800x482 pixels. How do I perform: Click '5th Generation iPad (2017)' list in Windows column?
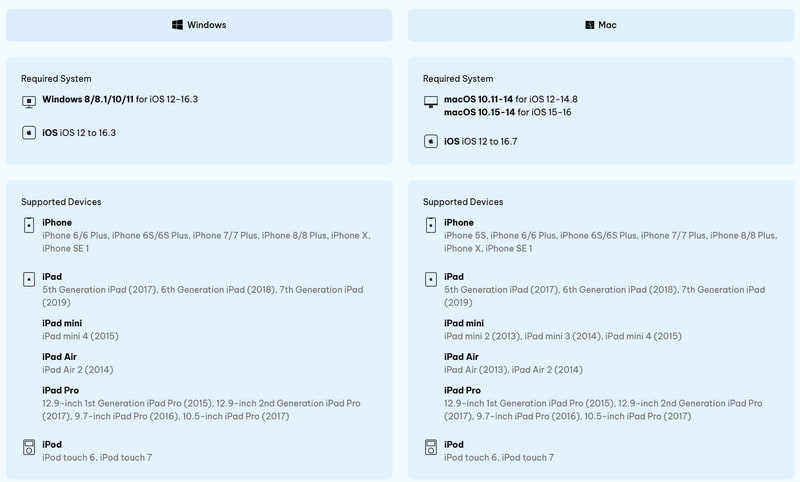pos(203,296)
